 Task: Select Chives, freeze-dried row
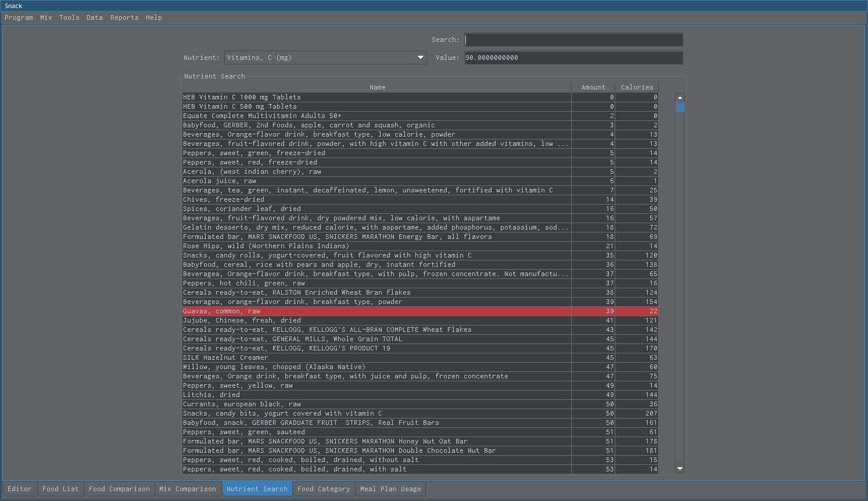[x=420, y=199]
